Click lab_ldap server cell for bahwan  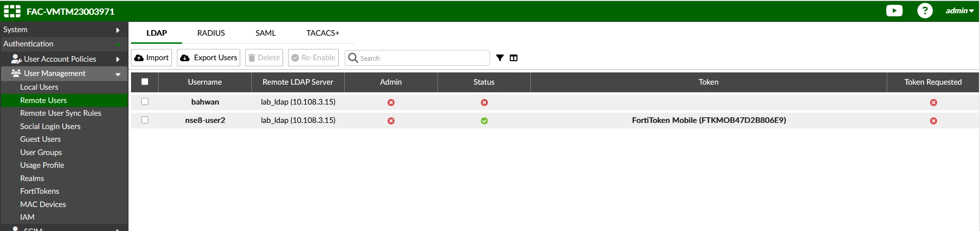(298, 102)
